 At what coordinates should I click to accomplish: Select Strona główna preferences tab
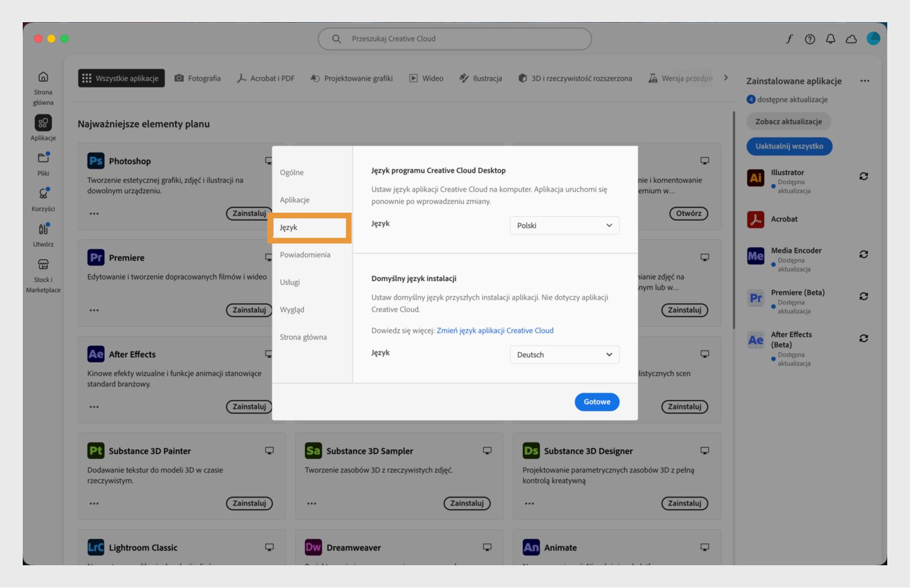303,337
